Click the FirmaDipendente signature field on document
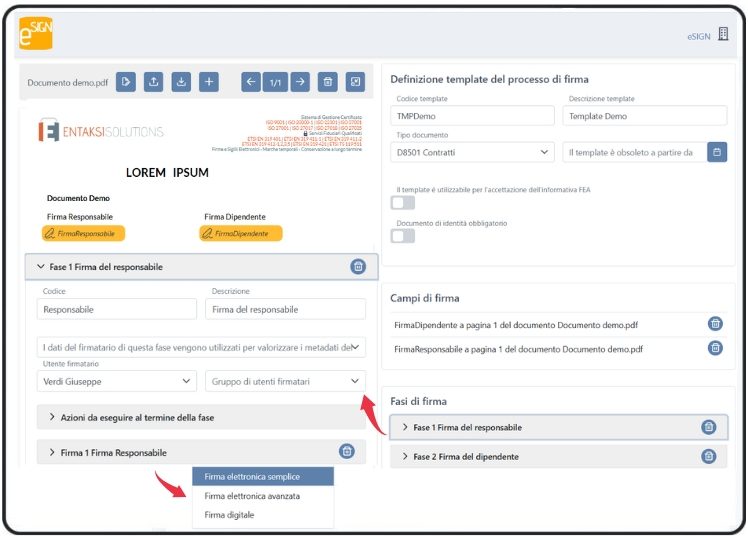 [241, 233]
